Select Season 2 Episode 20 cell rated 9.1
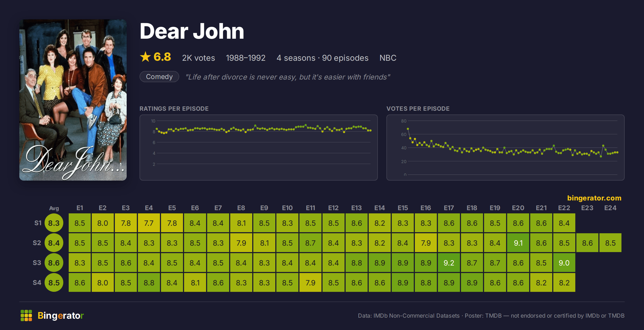The image size is (644, 330). [518, 243]
